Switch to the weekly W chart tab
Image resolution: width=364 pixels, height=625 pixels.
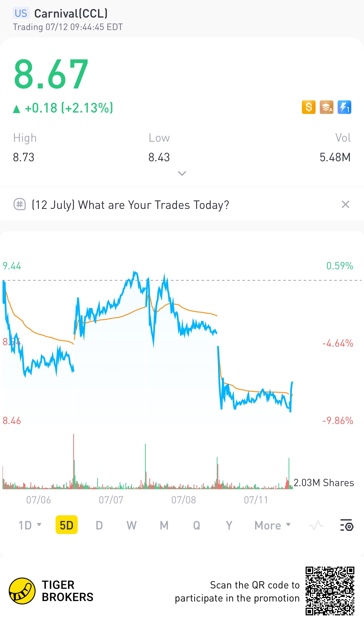[x=132, y=525]
